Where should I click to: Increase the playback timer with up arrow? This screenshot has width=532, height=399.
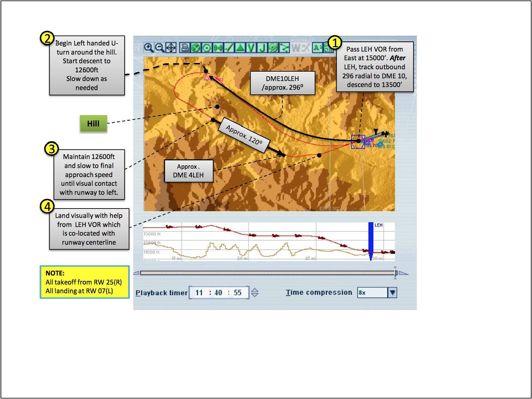point(255,290)
